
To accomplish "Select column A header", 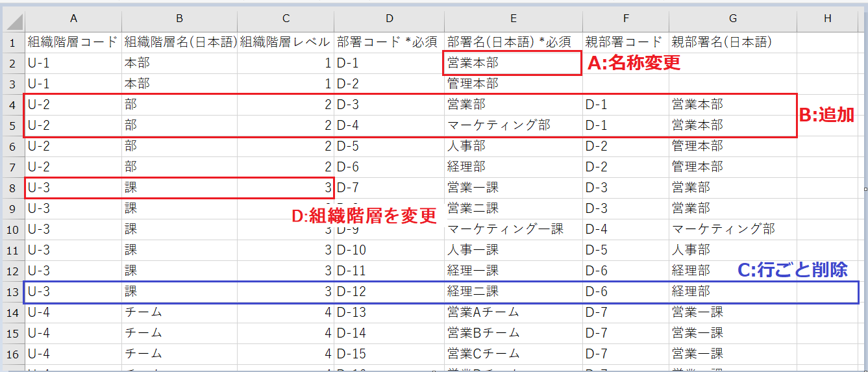I will pos(73,19).
